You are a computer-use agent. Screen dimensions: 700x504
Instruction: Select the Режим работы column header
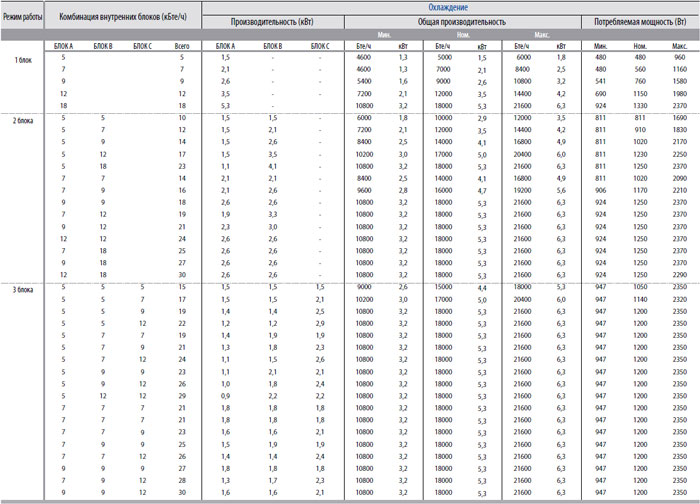coord(24,20)
